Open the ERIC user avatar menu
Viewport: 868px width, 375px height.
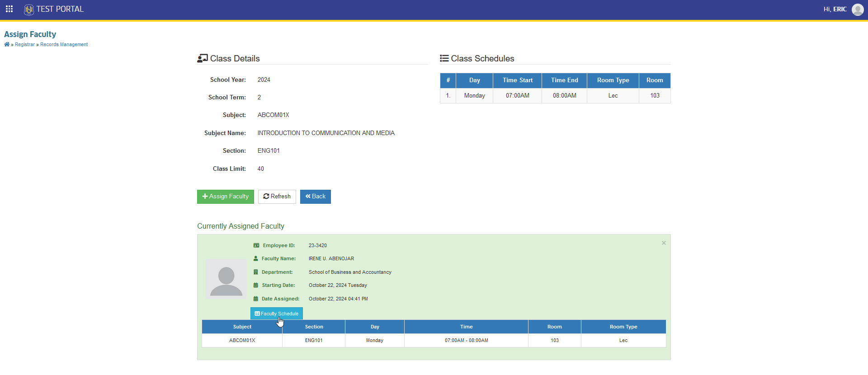click(x=858, y=9)
